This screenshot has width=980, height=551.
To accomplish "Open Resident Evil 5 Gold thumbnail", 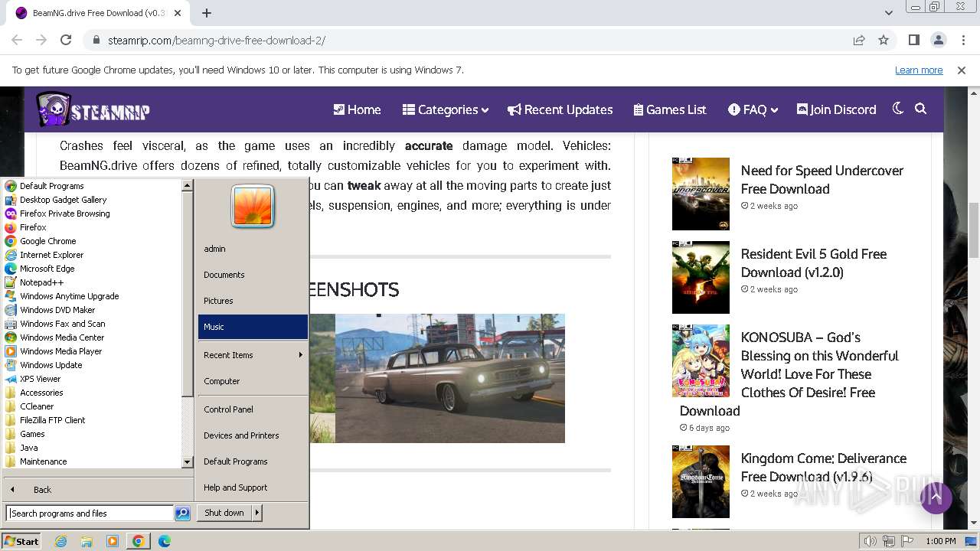I will point(701,277).
